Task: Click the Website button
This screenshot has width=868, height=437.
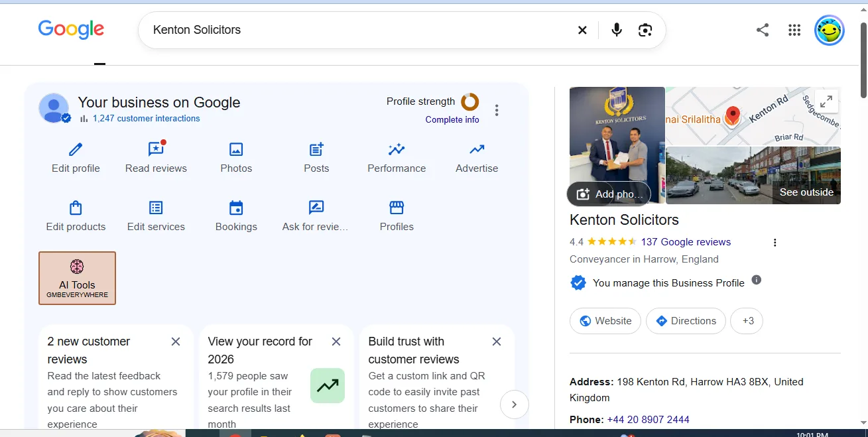Action: 605,321
